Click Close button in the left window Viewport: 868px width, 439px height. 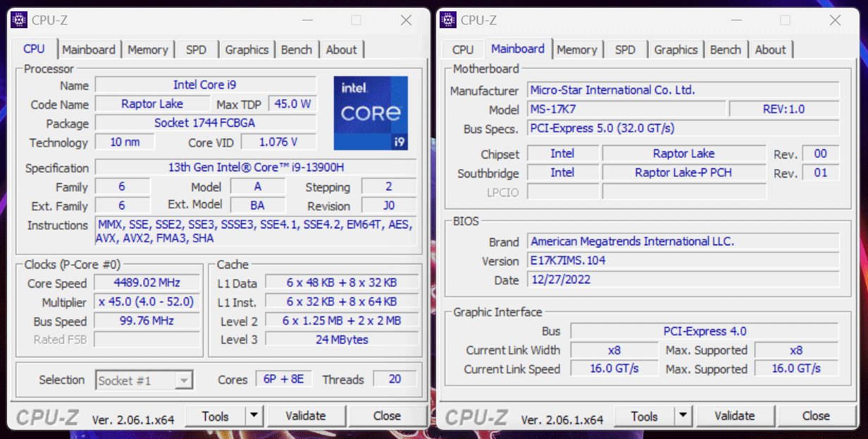point(387,416)
